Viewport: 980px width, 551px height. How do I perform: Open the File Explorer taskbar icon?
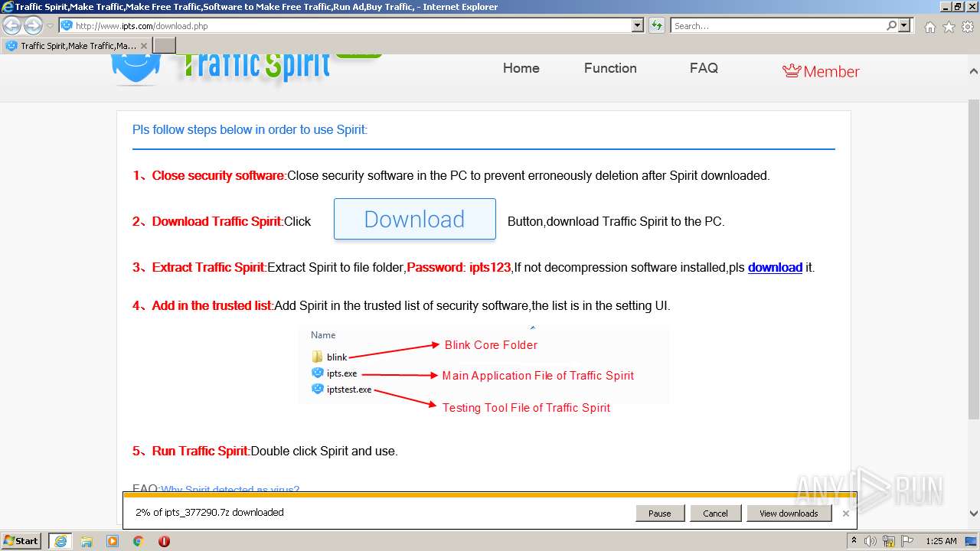87,541
